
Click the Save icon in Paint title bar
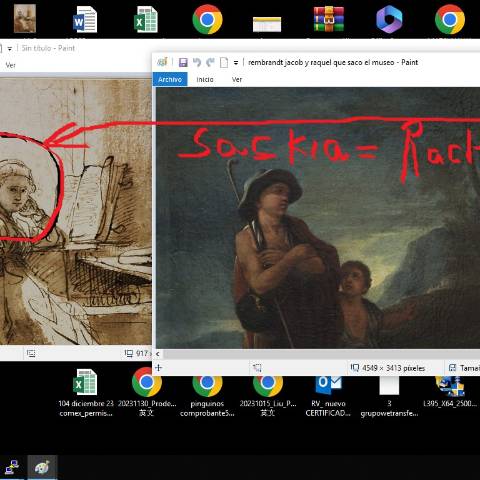coord(183,62)
